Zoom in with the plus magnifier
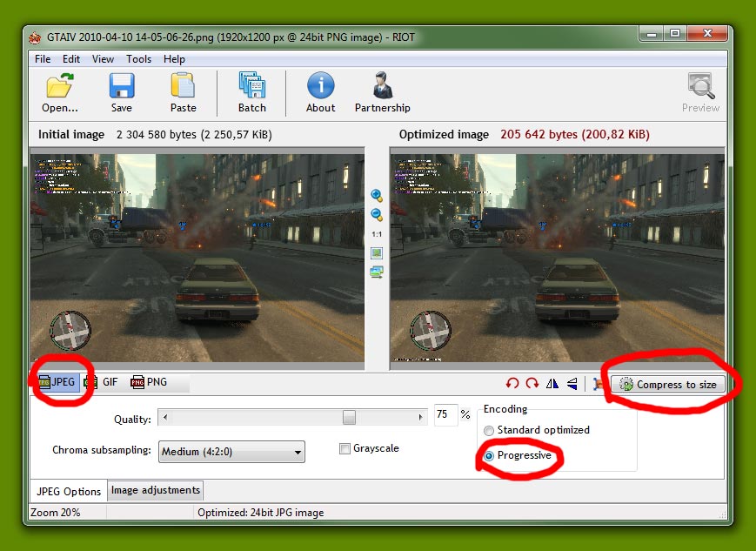Screen dimensions: 756x551 tap(377, 195)
